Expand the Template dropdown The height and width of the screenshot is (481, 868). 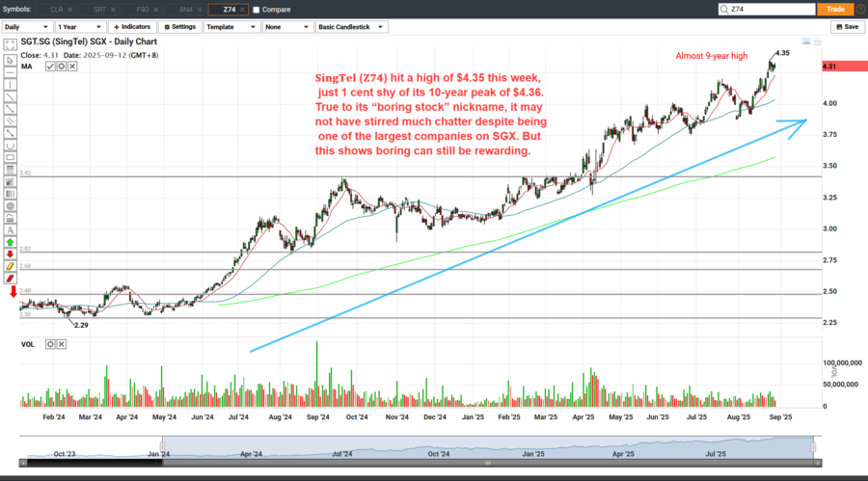tap(231, 27)
